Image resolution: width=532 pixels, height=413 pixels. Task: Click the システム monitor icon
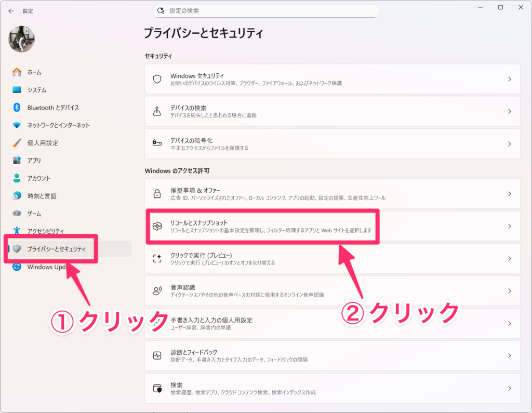(17, 89)
